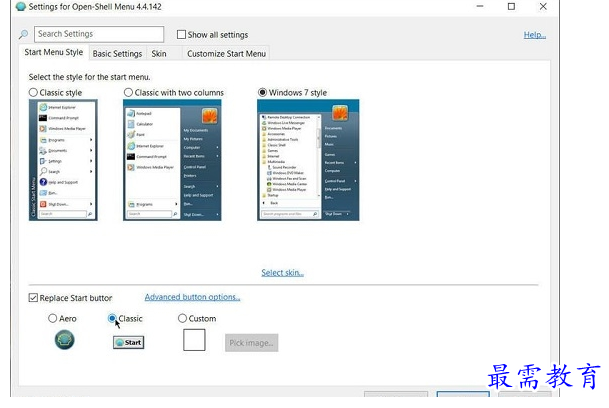Screen dimensions: 609x408
Task: Maximize the Open-Shell settings window
Action: pos(512,7)
